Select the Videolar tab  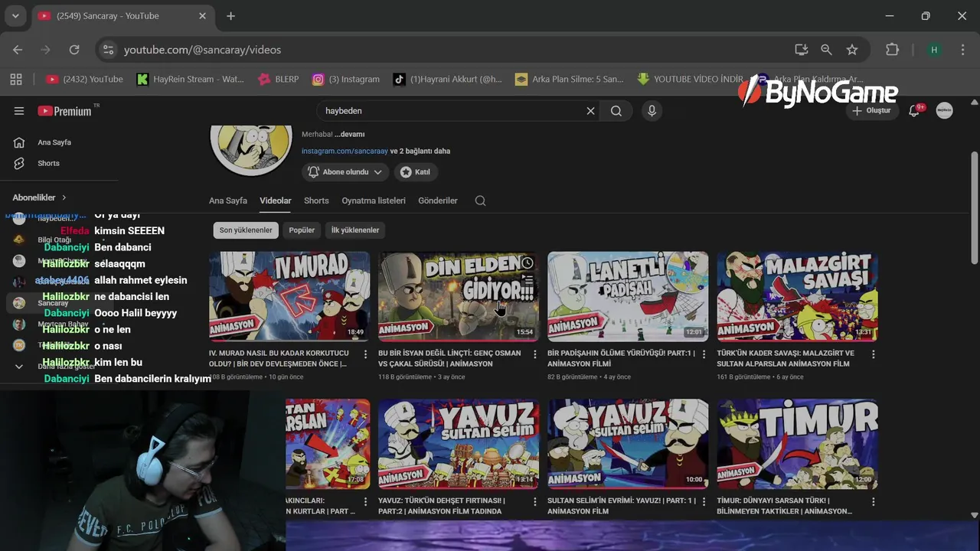point(276,201)
